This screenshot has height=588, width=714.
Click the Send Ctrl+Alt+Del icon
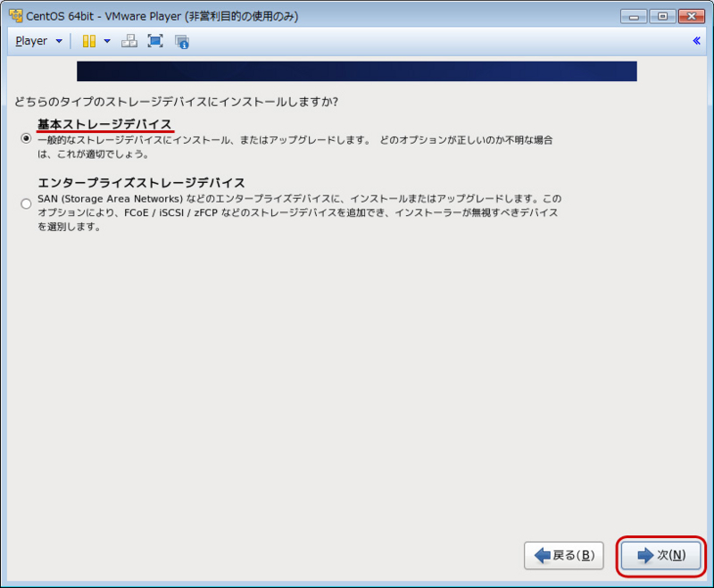[129, 40]
